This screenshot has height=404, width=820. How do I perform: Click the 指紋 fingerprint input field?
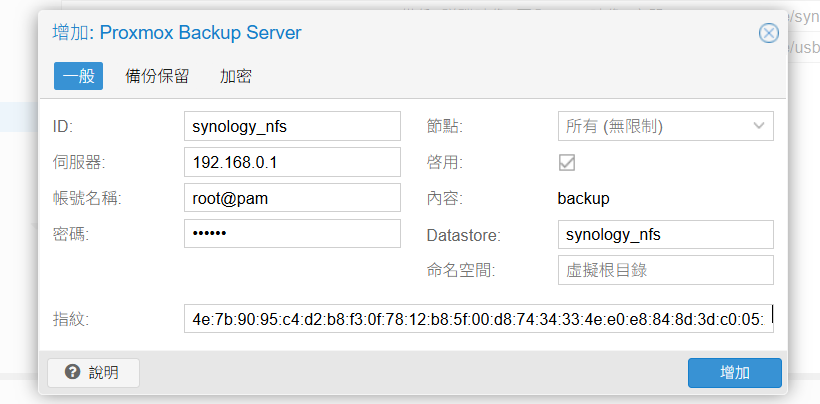(x=478, y=319)
